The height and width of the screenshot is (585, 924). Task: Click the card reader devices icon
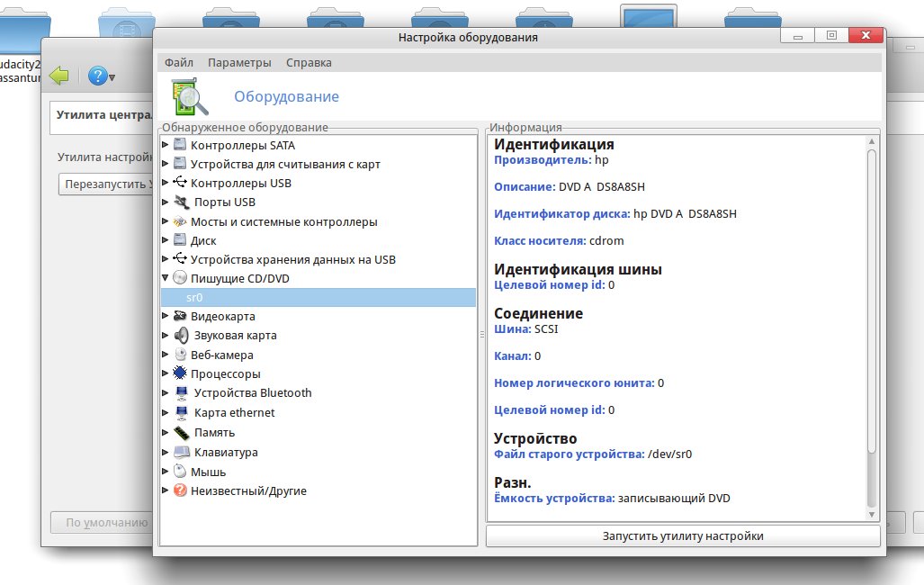(x=180, y=164)
